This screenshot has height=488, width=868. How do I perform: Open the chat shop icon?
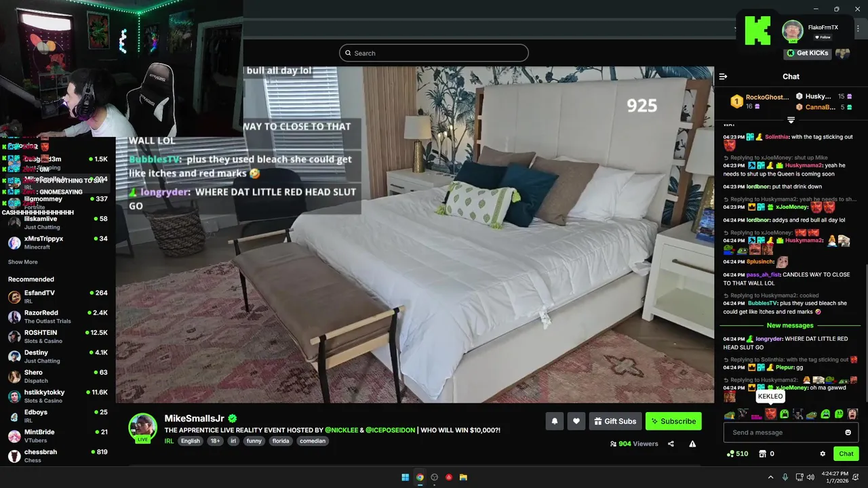click(762, 454)
